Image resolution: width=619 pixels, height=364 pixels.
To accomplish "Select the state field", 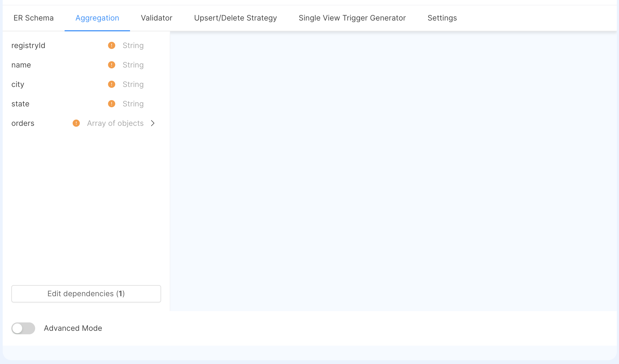I will (20, 104).
